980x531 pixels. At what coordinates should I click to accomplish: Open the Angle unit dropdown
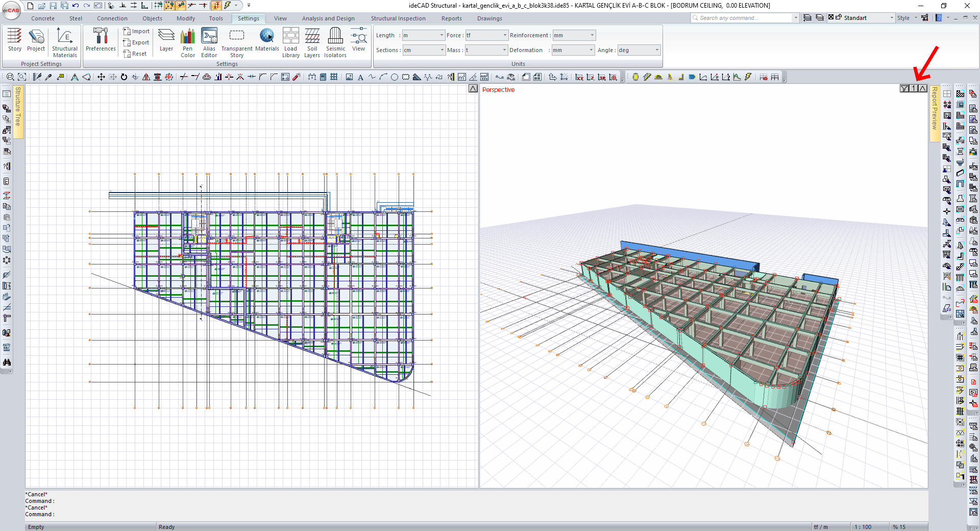pos(656,50)
